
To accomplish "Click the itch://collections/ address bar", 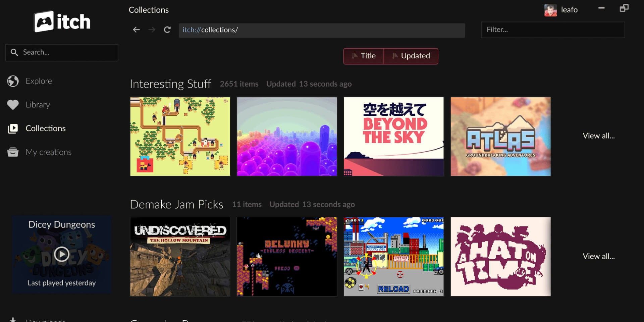I will pyautogui.click(x=322, y=30).
